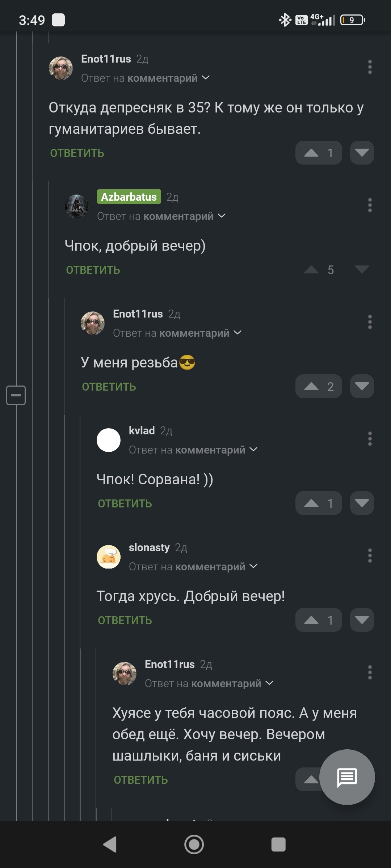Expand parent comment above kvlad's reply
The width and height of the screenshot is (391, 868).
pyautogui.click(x=253, y=450)
